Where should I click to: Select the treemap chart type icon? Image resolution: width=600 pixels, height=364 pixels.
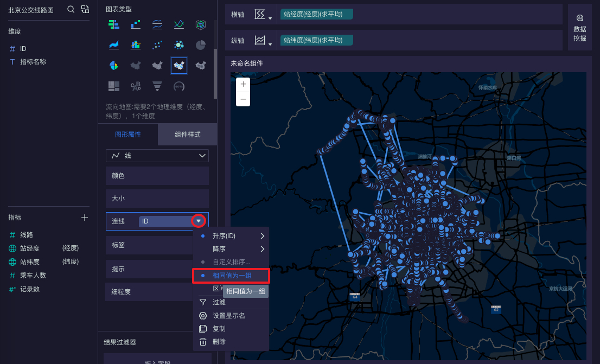pyautogui.click(x=113, y=86)
